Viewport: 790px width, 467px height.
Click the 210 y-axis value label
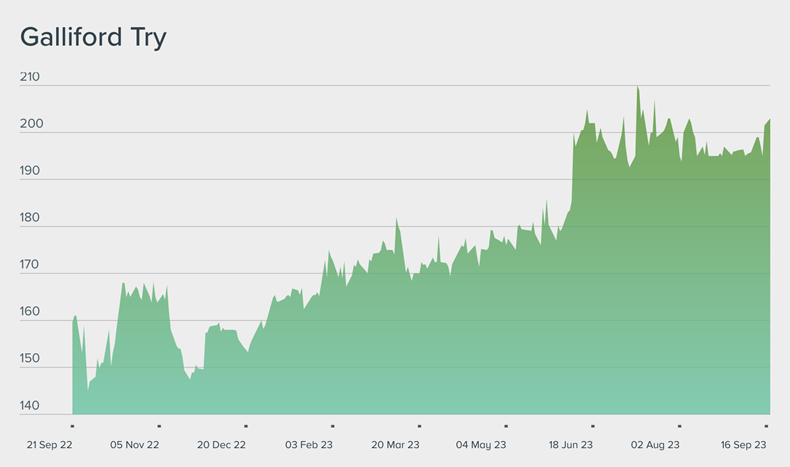click(31, 77)
